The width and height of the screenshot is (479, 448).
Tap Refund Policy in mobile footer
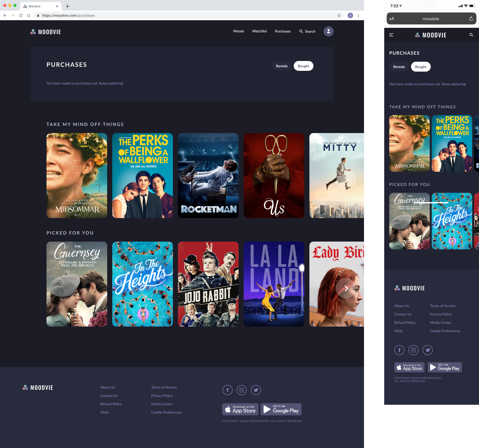[405, 323]
